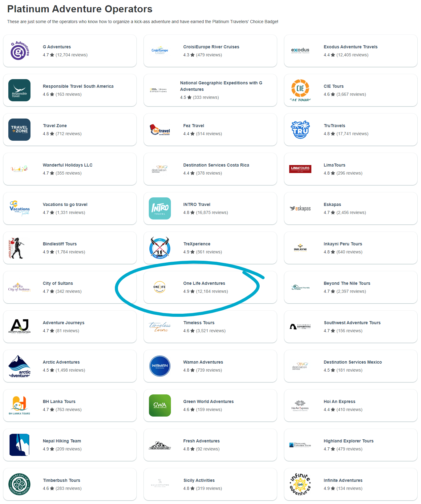Click the 'Platinum Adventure Operators' heading
421x504 pixels.
point(80,9)
